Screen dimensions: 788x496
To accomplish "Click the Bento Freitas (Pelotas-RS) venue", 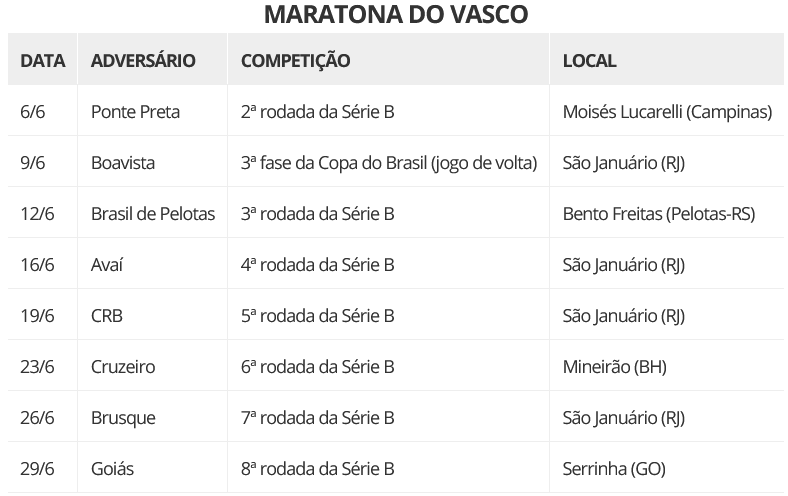I will pos(658,214).
